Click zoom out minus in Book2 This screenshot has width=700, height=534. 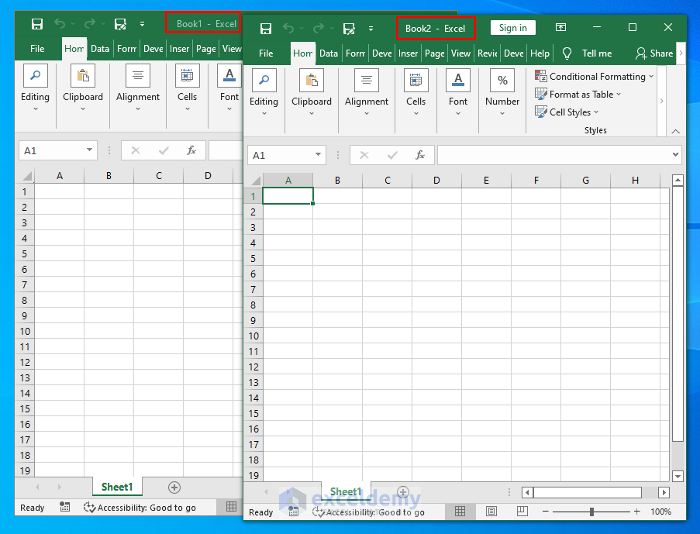click(x=545, y=512)
